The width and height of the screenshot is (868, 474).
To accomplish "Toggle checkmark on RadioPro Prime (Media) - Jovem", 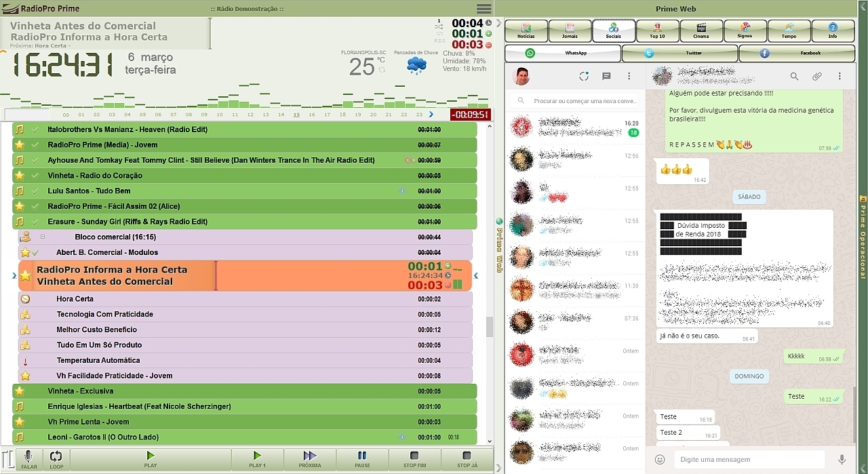I will tap(35, 145).
